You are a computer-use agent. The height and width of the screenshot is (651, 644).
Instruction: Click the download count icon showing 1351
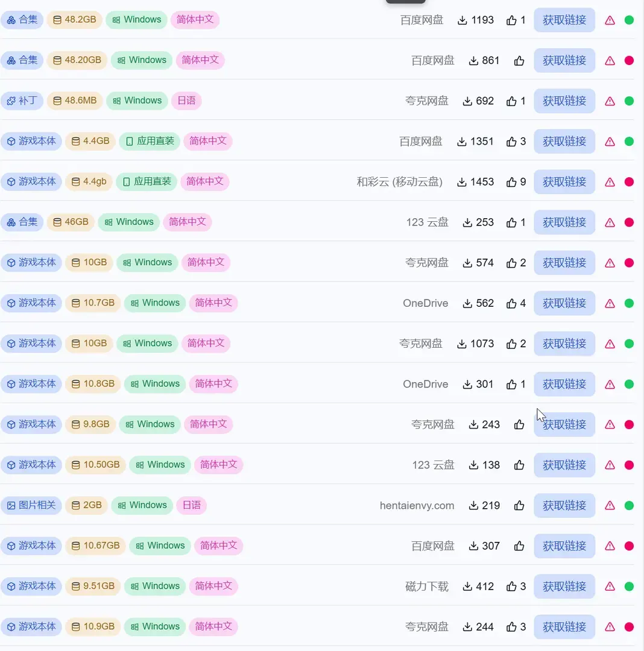pyautogui.click(x=462, y=142)
